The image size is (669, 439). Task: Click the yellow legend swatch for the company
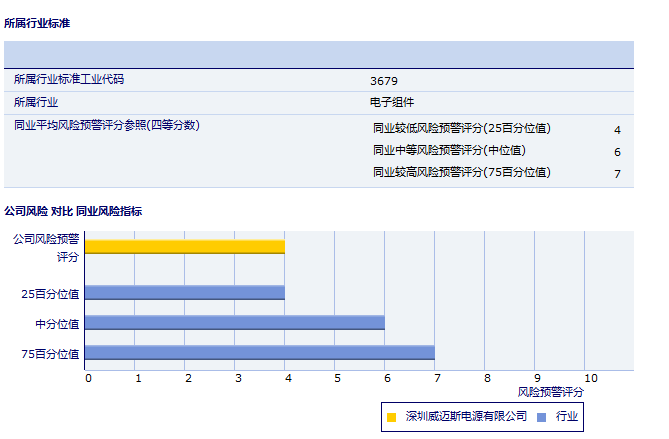[391, 417]
